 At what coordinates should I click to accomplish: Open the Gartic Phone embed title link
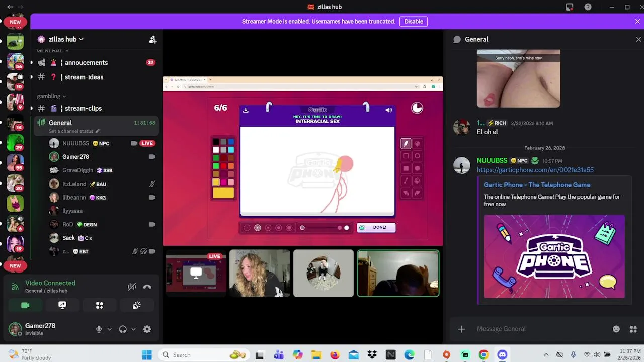tap(537, 185)
